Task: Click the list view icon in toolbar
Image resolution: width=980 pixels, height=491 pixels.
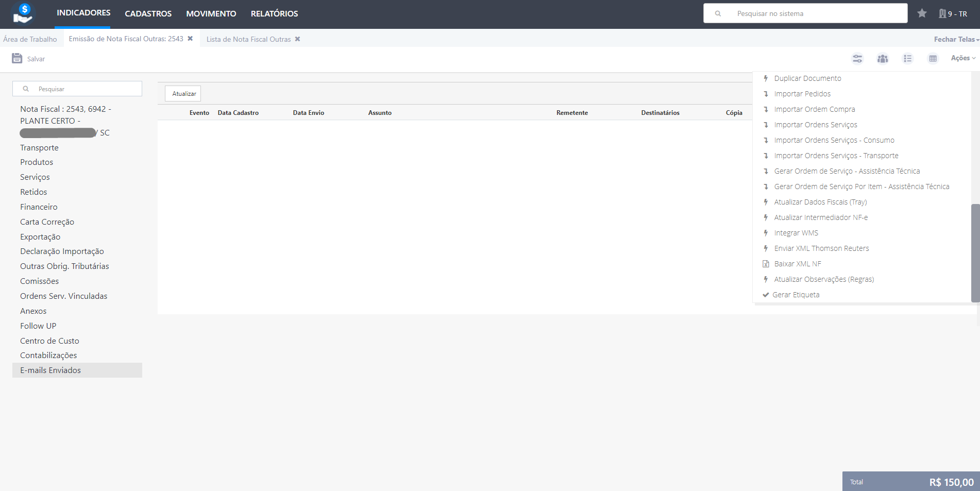Action: coord(908,58)
